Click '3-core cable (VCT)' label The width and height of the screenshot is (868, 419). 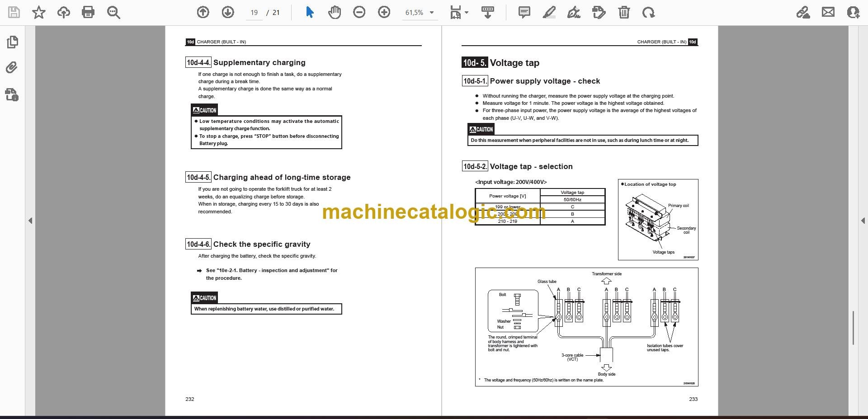572,357
